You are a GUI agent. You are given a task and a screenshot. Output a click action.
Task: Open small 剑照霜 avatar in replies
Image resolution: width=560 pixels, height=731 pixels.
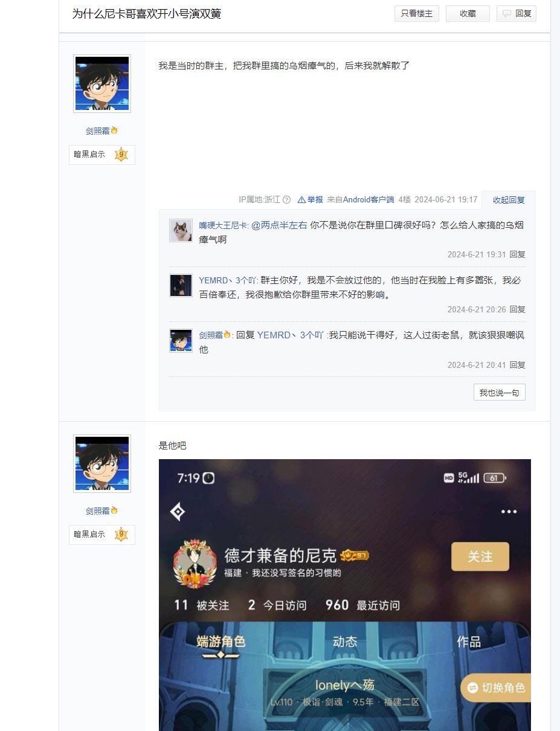point(181,340)
